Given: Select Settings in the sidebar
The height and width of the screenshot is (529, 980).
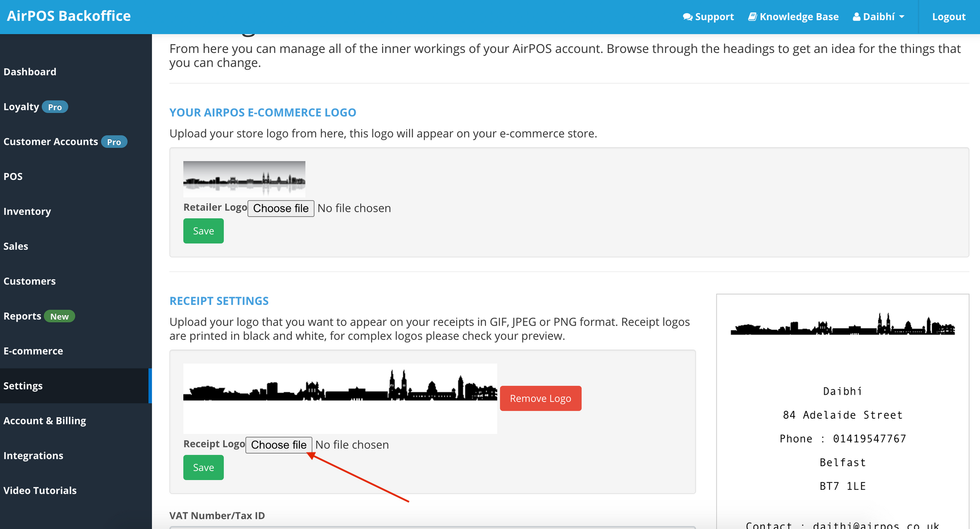Looking at the screenshot, I should [76, 386].
